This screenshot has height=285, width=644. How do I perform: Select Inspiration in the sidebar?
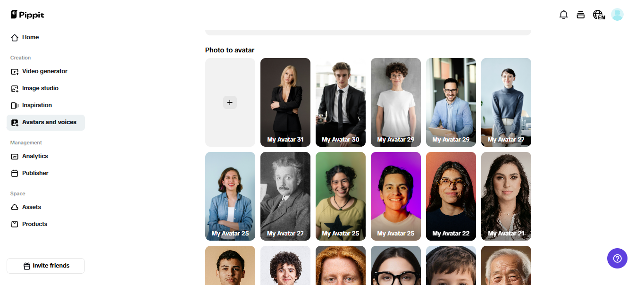pos(37,105)
